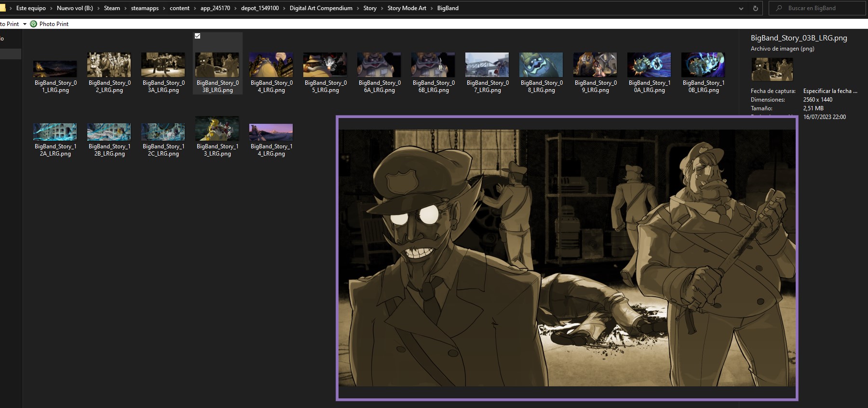
Task: Click the 'Archivo de imagen (png)' file type text
Action: 782,49
